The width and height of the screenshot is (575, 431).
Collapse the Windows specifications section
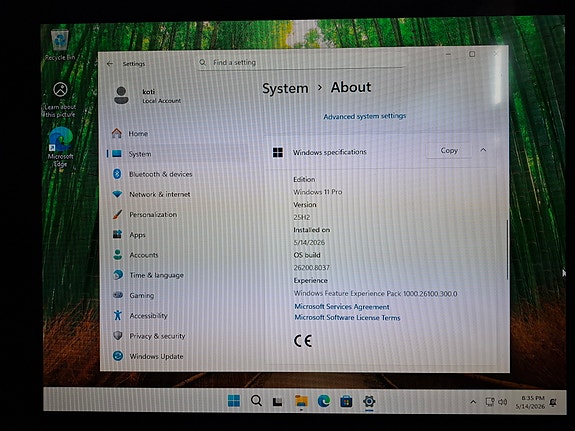click(x=483, y=150)
